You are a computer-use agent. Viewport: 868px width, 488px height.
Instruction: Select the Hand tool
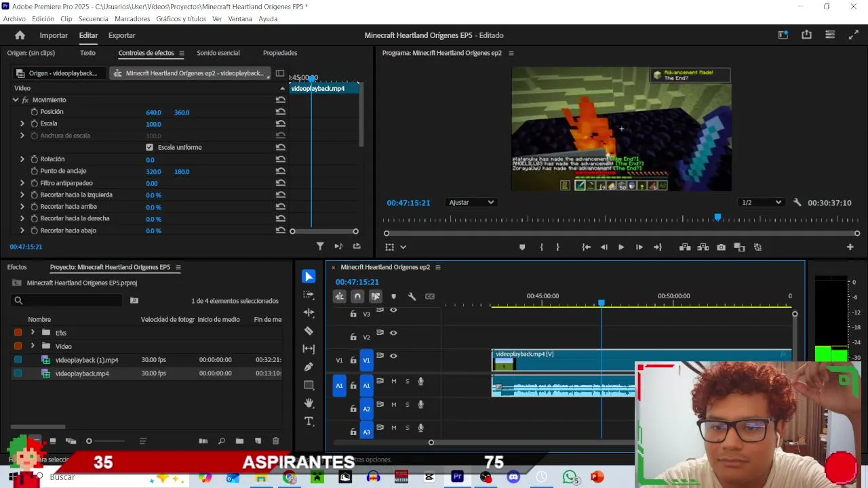click(x=309, y=403)
